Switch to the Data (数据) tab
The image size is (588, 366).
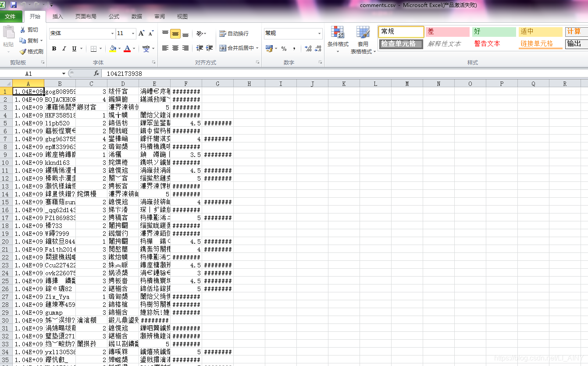tap(137, 17)
